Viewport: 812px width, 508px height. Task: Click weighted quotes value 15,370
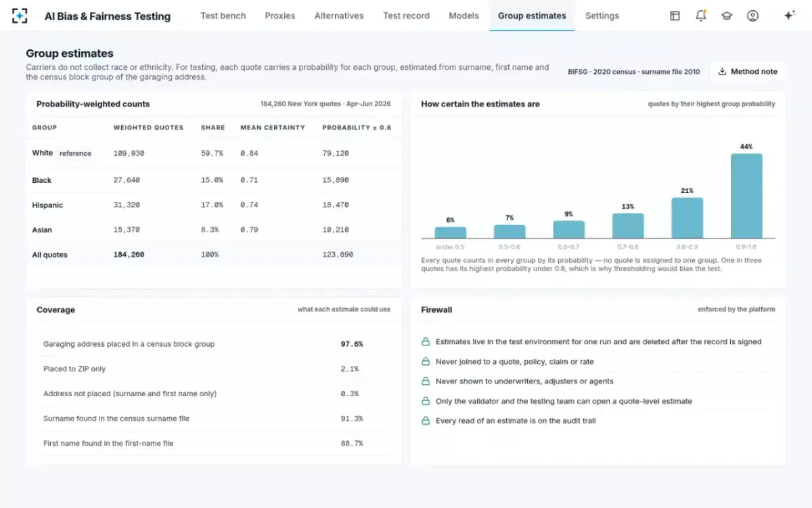click(x=127, y=230)
